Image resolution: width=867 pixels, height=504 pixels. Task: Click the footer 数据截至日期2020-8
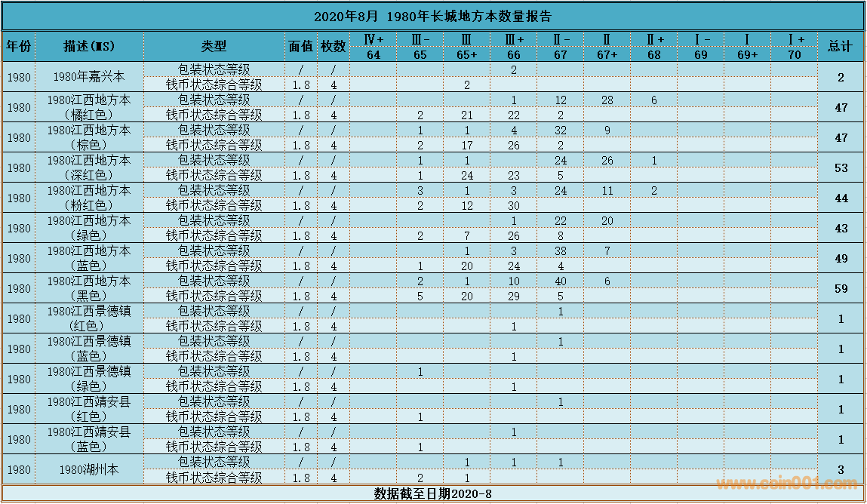click(x=432, y=493)
